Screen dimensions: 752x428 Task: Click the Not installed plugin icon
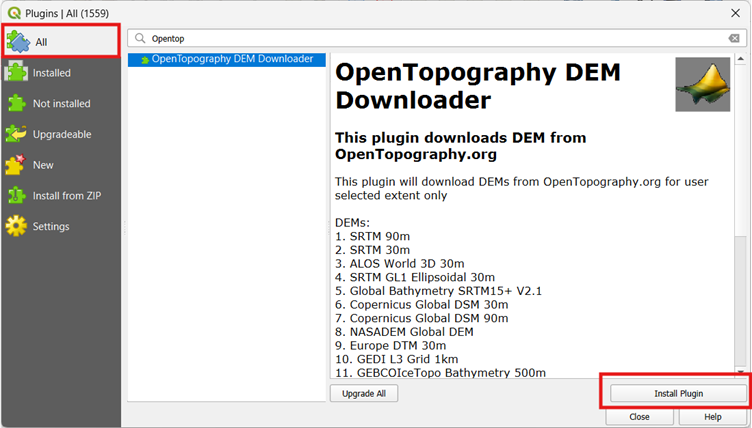pos(17,103)
